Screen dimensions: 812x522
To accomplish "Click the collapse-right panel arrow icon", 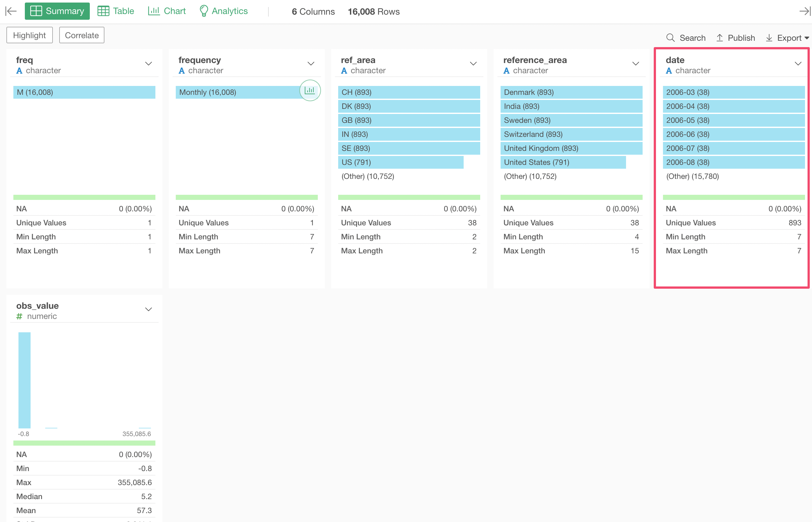I will [805, 11].
